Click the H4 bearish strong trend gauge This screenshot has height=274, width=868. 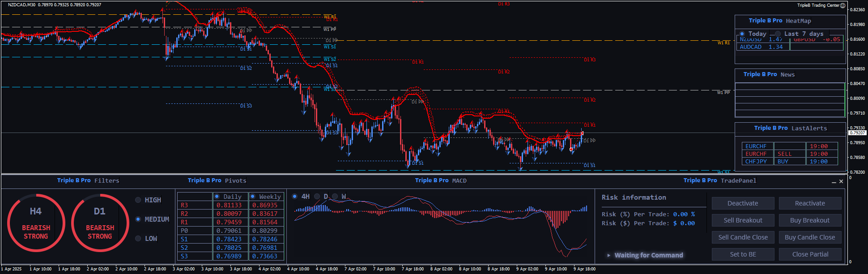coord(36,223)
